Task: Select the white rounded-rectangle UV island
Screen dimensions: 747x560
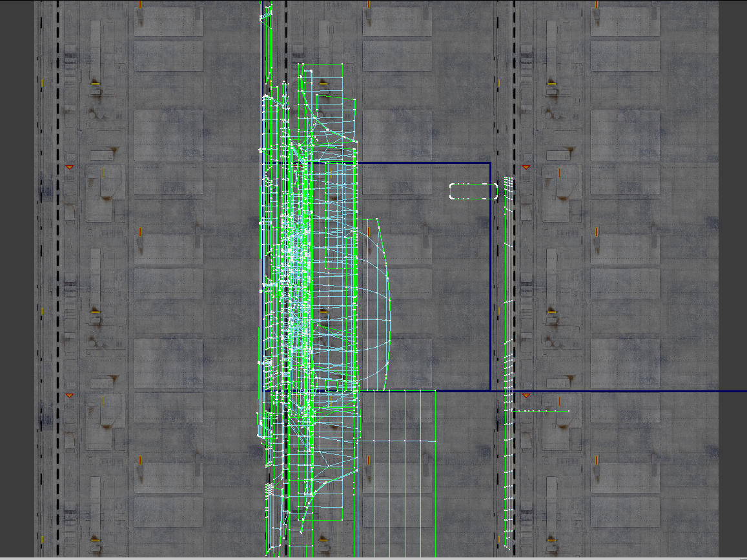Action: click(x=473, y=192)
